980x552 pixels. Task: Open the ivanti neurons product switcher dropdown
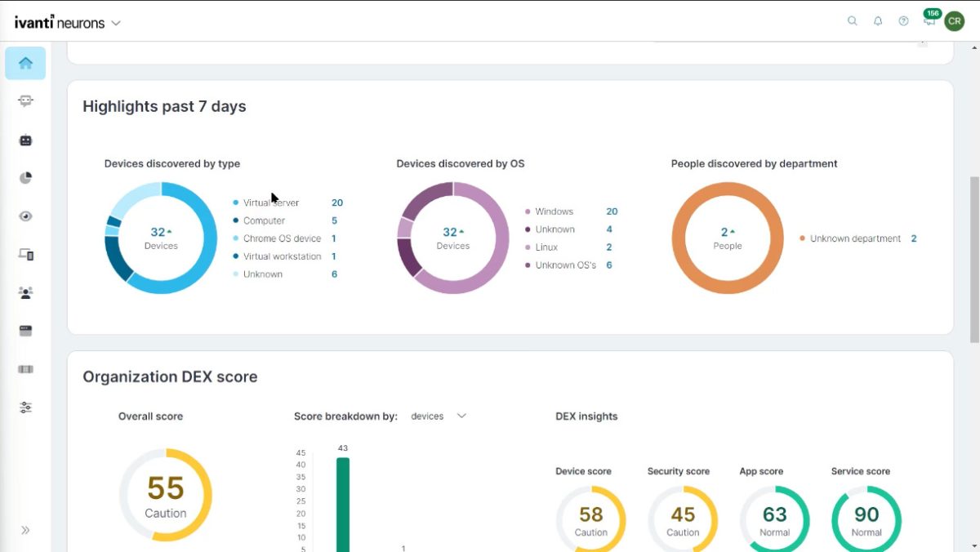pyautogui.click(x=115, y=23)
